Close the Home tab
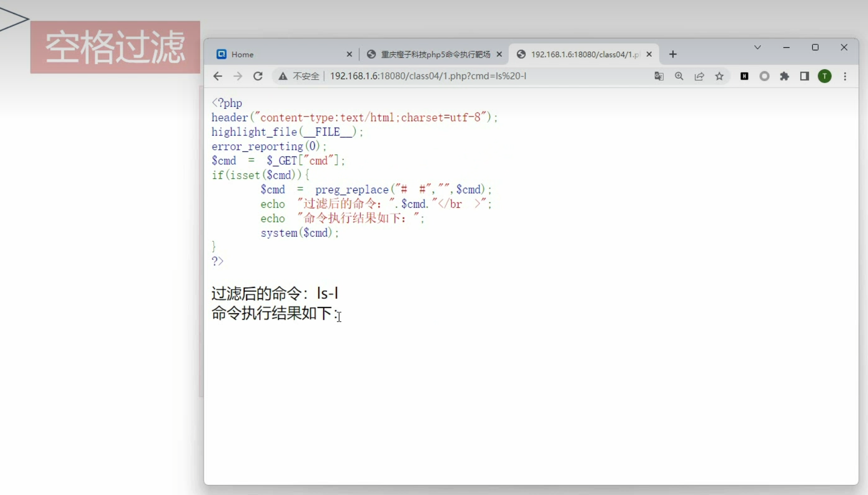This screenshot has height=495, width=868. 349,54
